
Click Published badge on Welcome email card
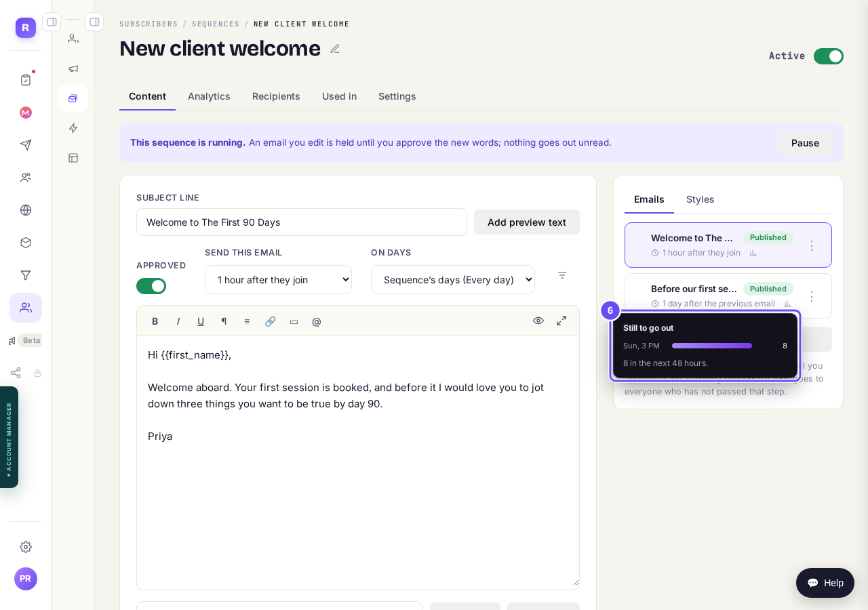[768, 237]
